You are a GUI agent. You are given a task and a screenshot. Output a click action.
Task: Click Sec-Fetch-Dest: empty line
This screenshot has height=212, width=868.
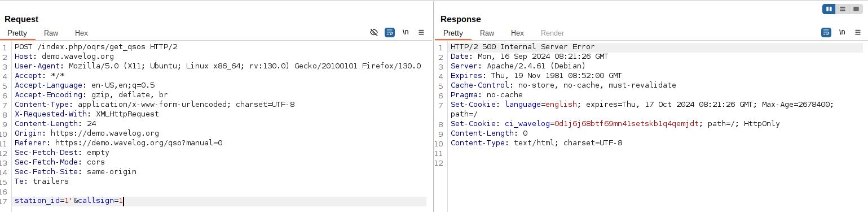(x=62, y=153)
